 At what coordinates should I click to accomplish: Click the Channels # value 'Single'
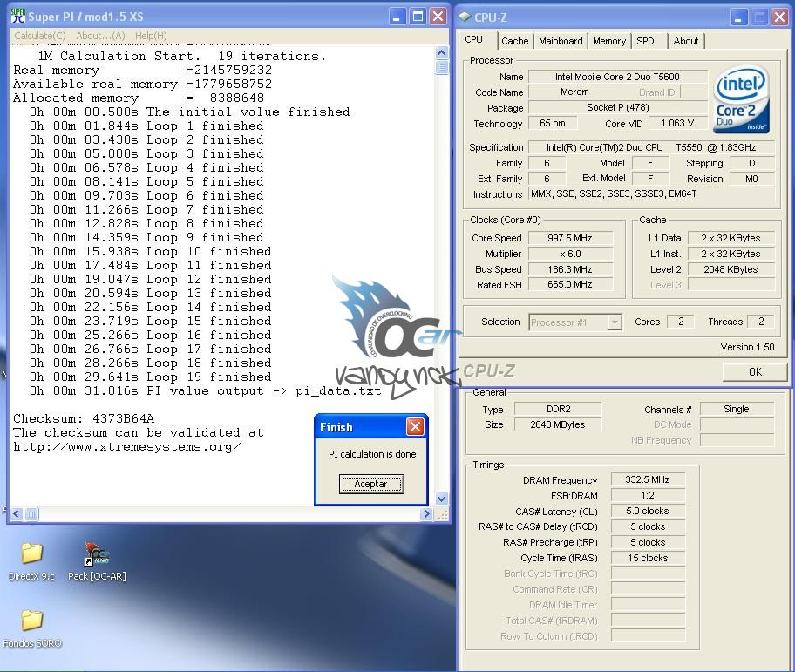point(737,409)
